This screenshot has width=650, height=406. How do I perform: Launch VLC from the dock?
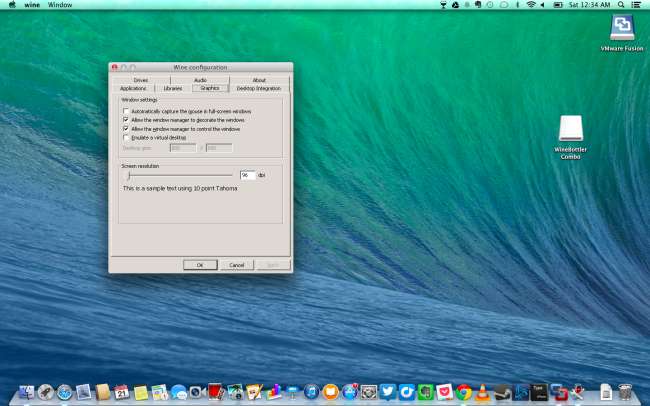(482, 392)
